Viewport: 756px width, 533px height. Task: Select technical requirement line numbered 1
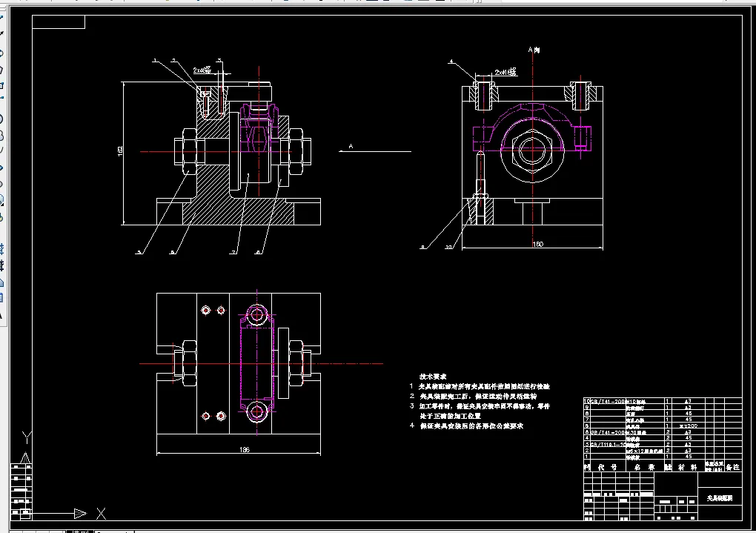480,386
